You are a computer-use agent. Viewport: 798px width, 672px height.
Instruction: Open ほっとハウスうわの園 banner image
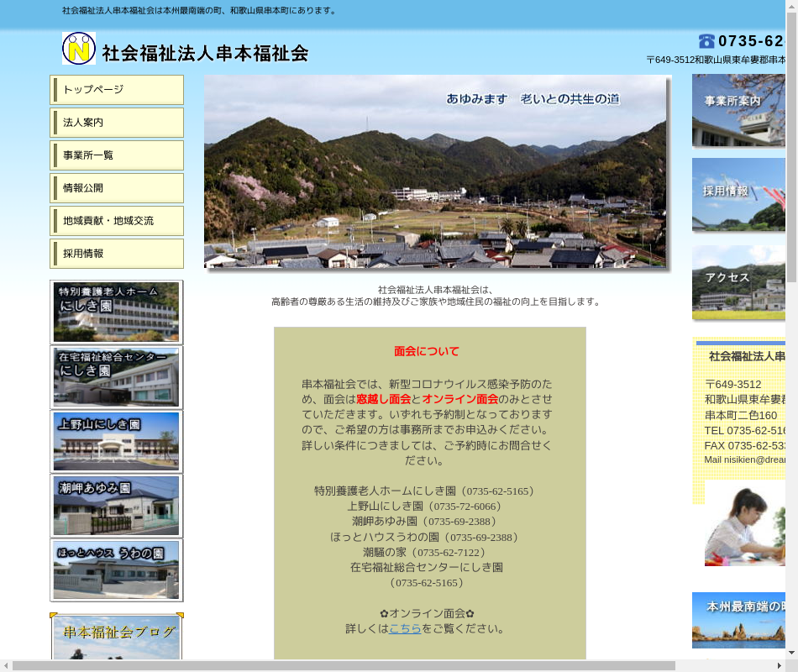coord(117,570)
